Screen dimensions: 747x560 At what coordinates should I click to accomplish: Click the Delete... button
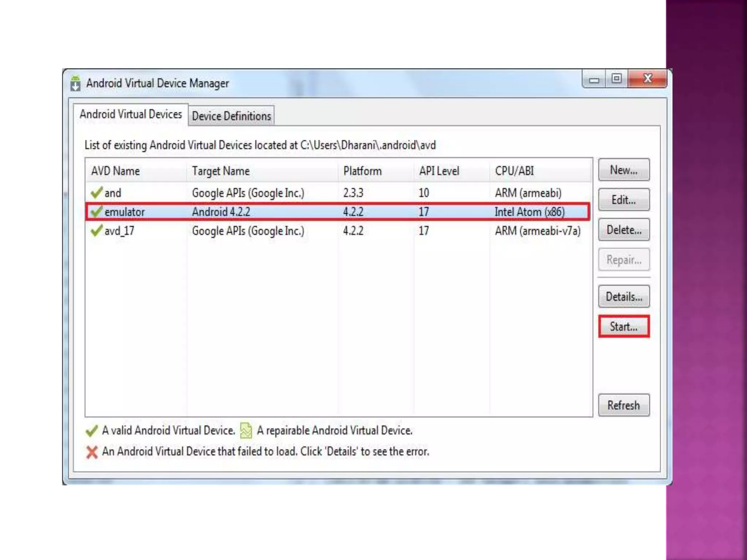624,230
